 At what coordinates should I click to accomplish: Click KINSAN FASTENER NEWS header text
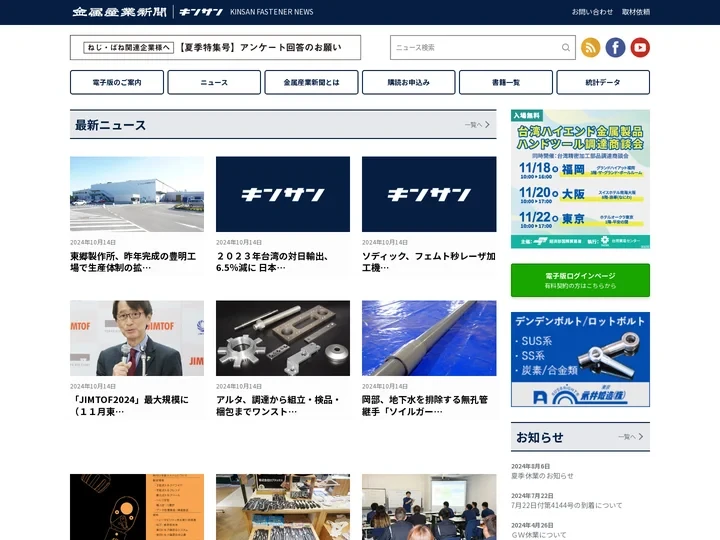[271, 12]
